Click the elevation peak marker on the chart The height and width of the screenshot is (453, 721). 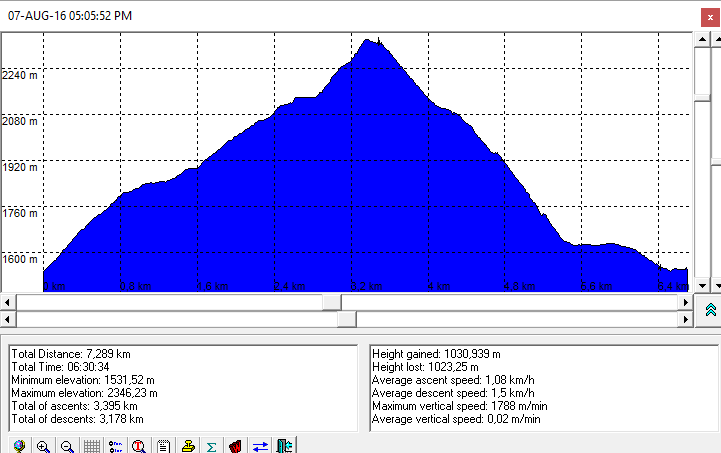click(x=379, y=41)
